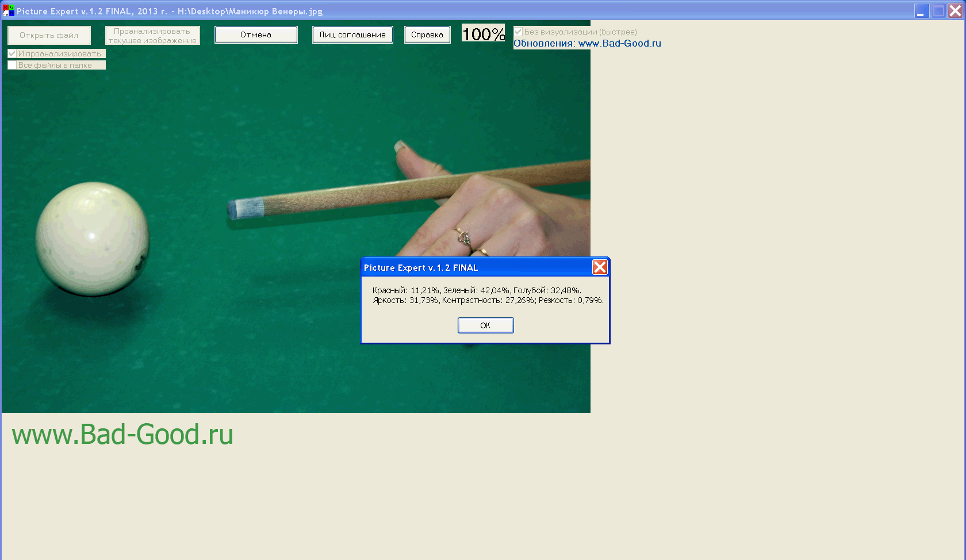
Task: Click the dialog title 'Picture Expert v.1.2 FINAL'
Action: point(421,268)
